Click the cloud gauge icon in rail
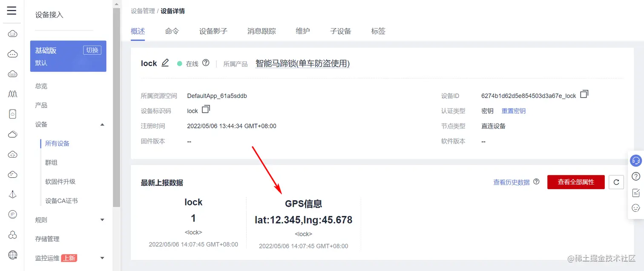This screenshot has width=644, height=271. point(13,174)
